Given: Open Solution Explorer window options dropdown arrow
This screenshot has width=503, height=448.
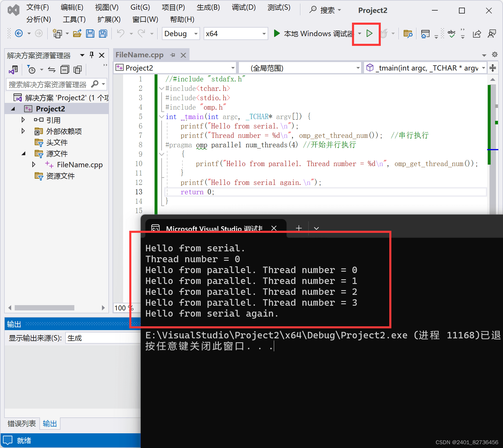Looking at the screenshot, I should [82, 55].
